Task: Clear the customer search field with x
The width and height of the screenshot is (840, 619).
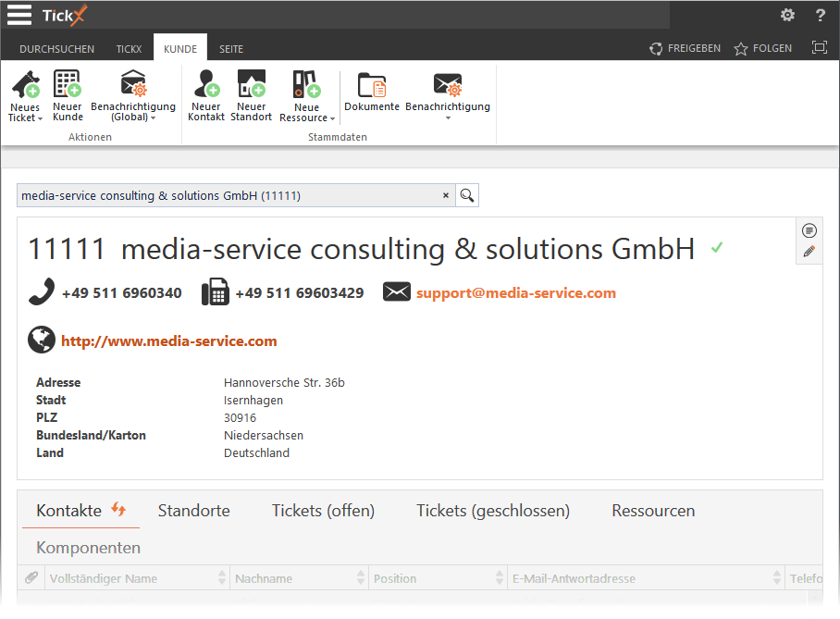Action: click(x=445, y=195)
